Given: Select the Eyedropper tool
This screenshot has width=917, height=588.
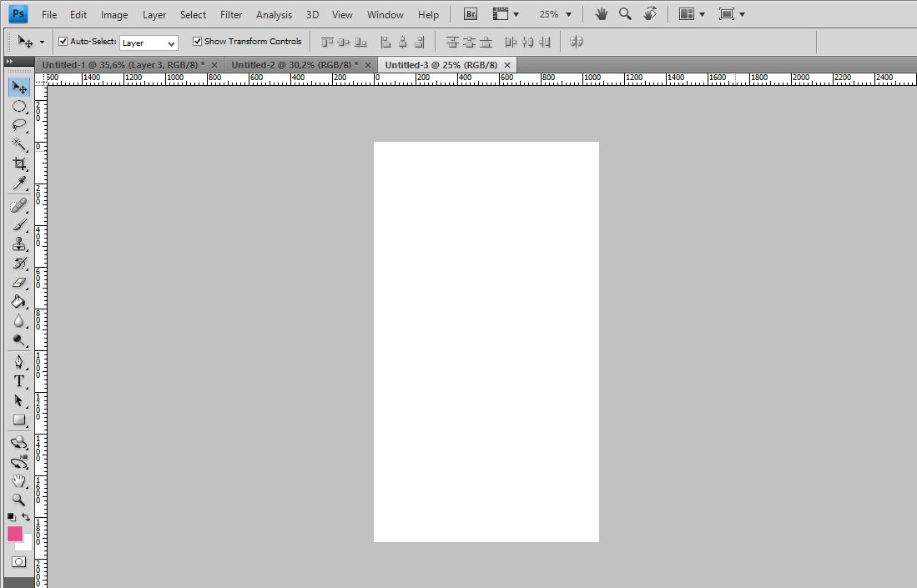Looking at the screenshot, I should pos(19,183).
